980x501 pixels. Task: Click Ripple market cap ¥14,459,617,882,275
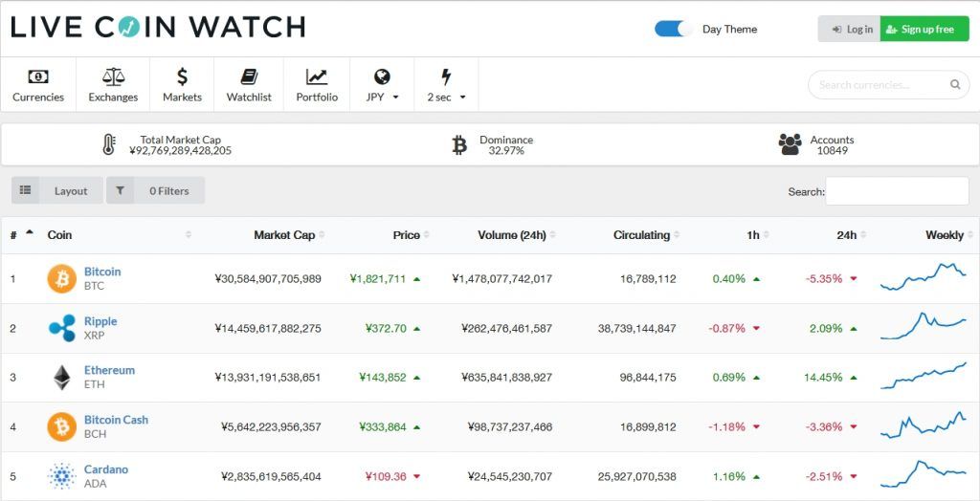pos(268,328)
